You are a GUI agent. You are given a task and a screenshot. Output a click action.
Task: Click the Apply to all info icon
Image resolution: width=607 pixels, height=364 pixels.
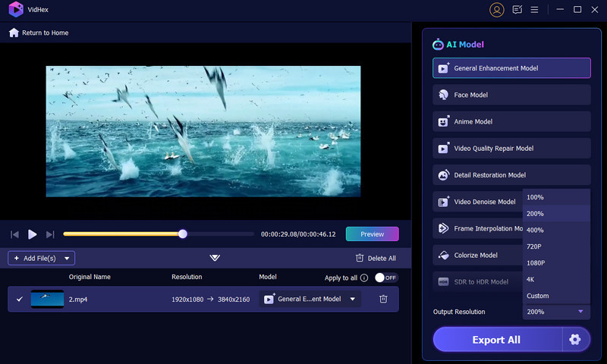tap(364, 278)
